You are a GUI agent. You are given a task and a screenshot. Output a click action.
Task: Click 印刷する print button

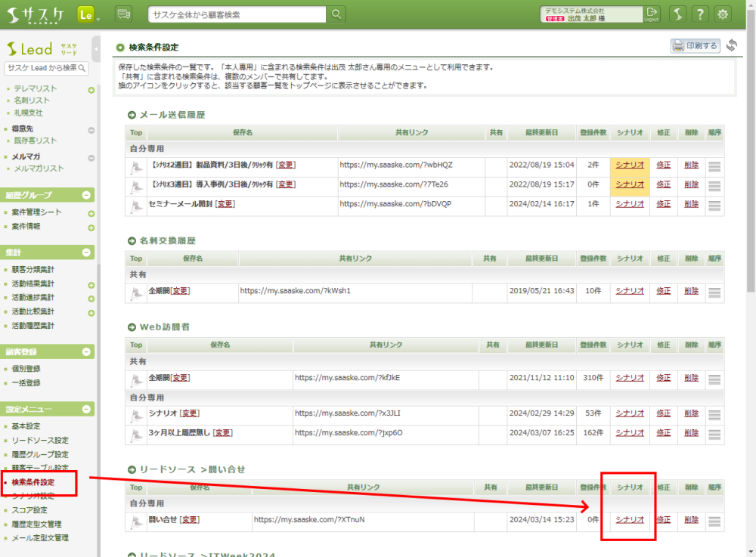point(695,46)
